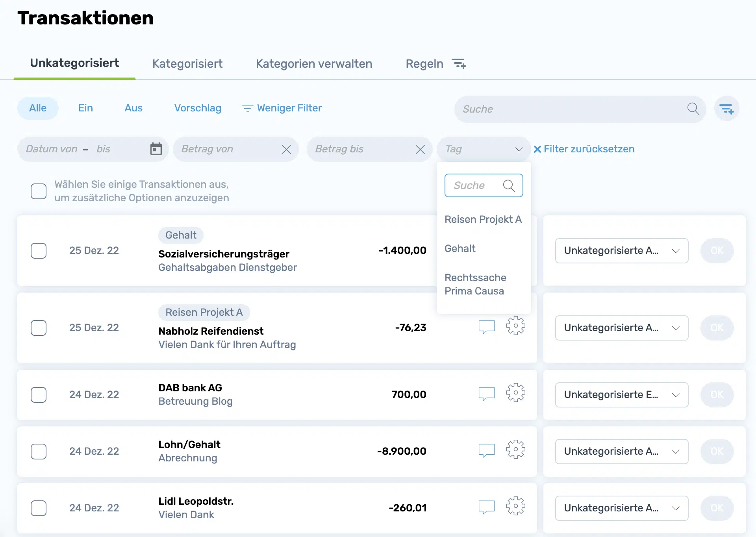Tick the select-all transactions checkbox

click(39, 191)
